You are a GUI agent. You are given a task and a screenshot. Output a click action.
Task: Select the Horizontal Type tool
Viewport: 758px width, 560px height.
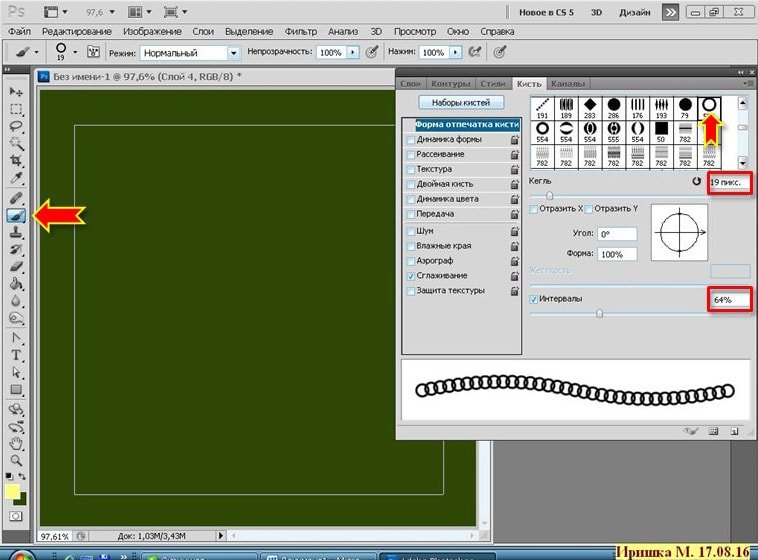(17, 355)
